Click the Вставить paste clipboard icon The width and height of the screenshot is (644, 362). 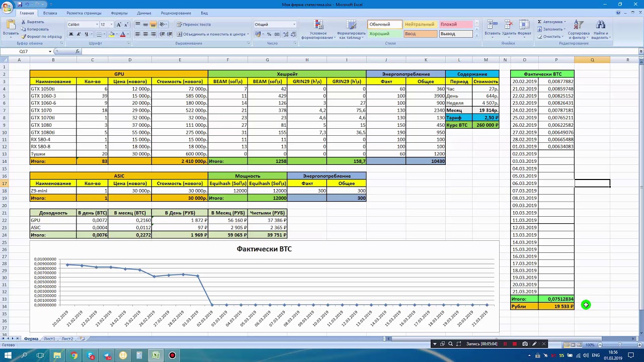tap(11, 25)
